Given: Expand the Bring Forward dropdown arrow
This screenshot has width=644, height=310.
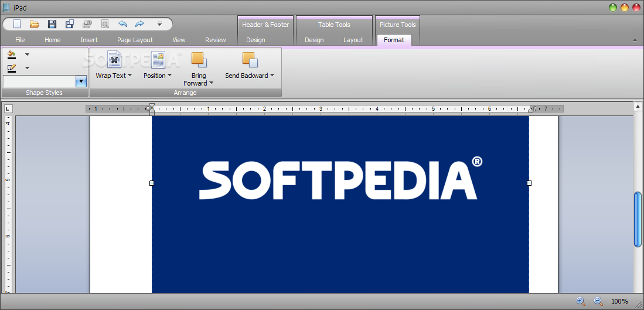Looking at the screenshot, I should point(211,83).
